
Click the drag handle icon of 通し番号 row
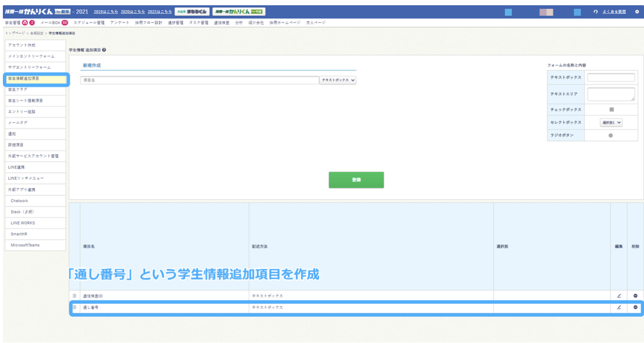(74, 308)
